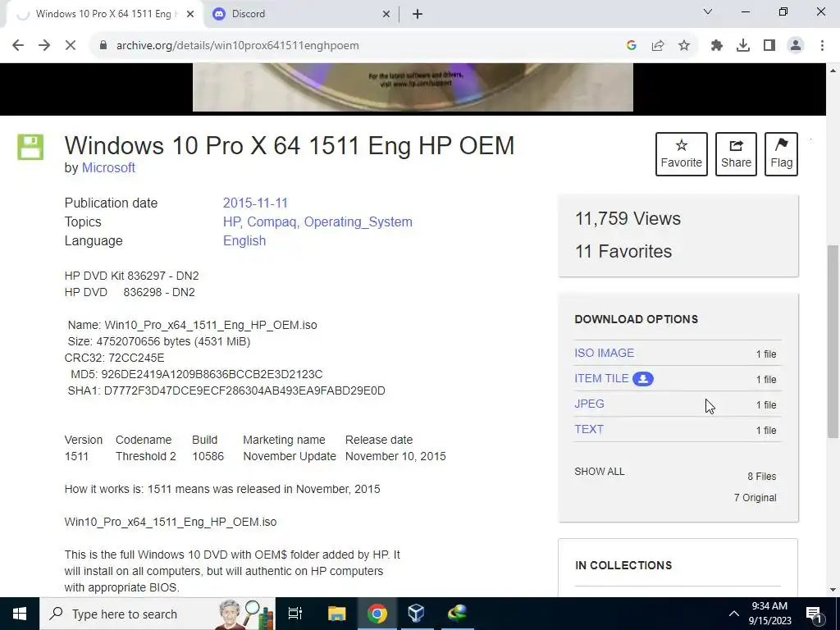Open the taskbar clock showing 9:34 AM
The height and width of the screenshot is (630, 840).
(769, 614)
